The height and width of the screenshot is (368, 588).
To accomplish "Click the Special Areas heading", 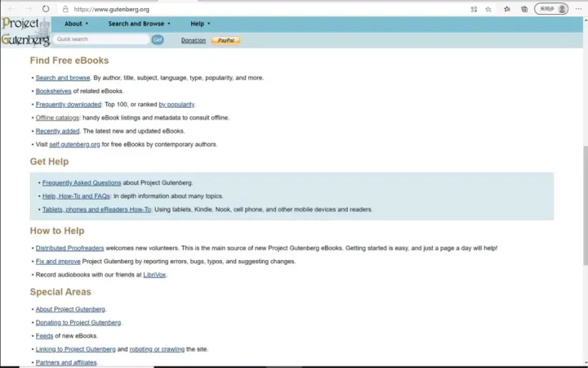I will point(60,292).
